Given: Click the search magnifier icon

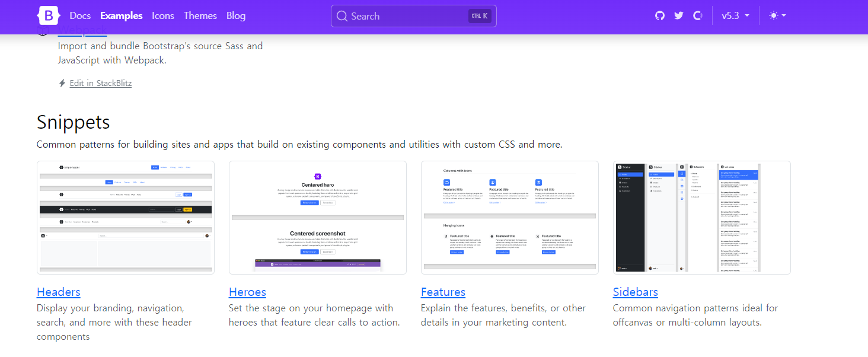Looking at the screenshot, I should pyautogui.click(x=342, y=16).
